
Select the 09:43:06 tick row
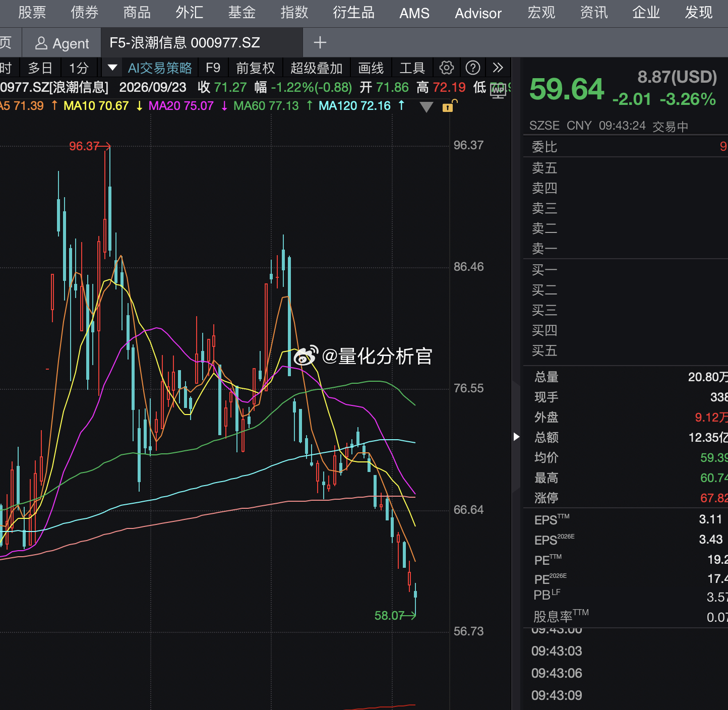557,673
